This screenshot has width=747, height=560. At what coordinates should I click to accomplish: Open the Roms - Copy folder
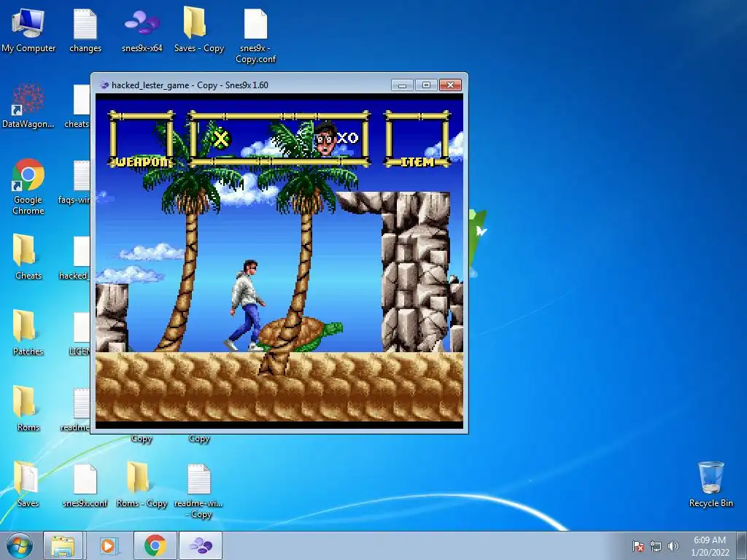142,484
